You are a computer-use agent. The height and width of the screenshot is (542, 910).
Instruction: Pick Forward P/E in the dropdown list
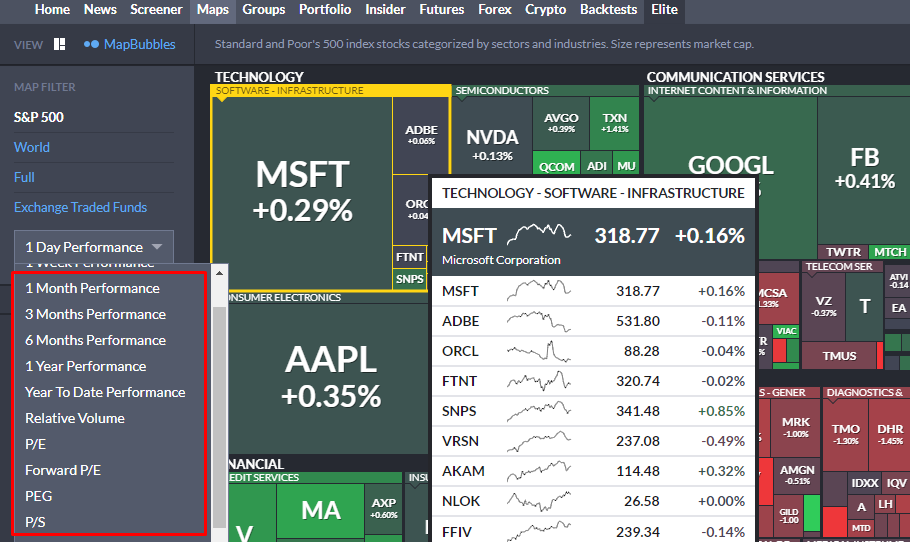pos(63,470)
